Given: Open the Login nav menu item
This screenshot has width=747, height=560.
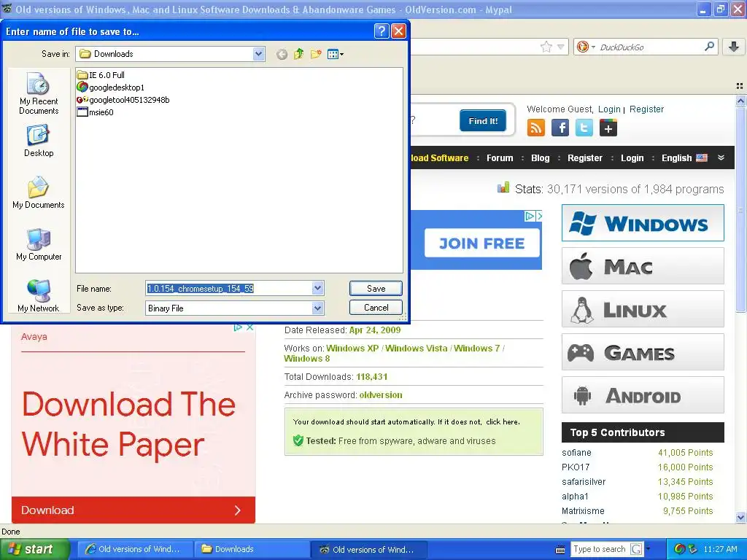Looking at the screenshot, I should click(x=632, y=158).
